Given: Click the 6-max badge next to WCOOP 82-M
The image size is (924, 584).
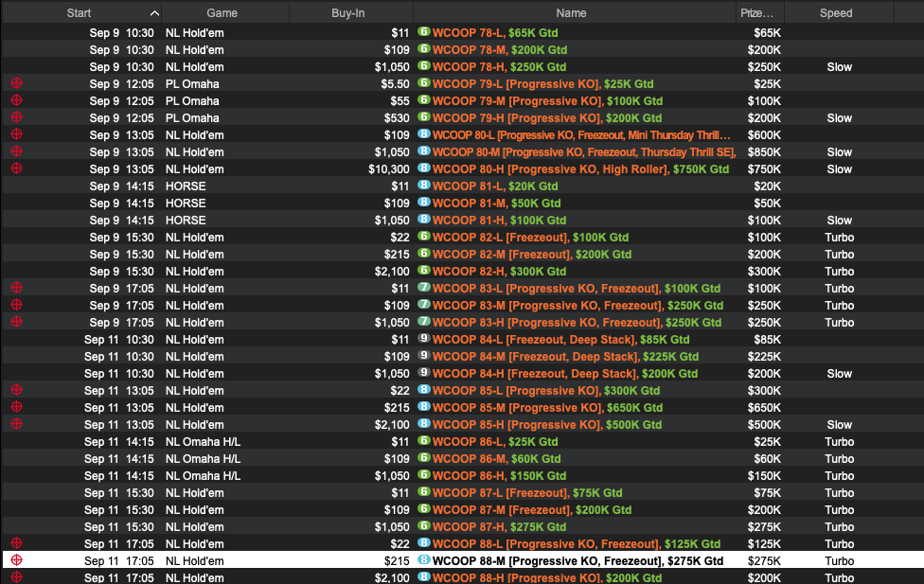Looking at the screenshot, I should 424,254.
